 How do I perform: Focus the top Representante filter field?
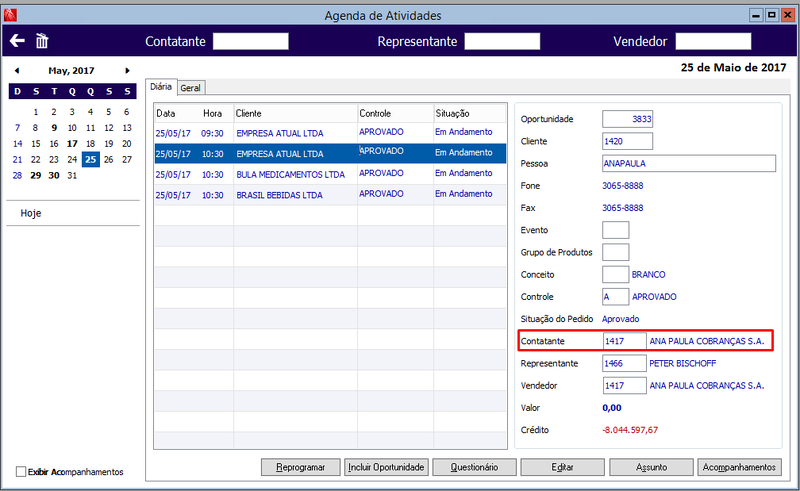click(502, 41)
